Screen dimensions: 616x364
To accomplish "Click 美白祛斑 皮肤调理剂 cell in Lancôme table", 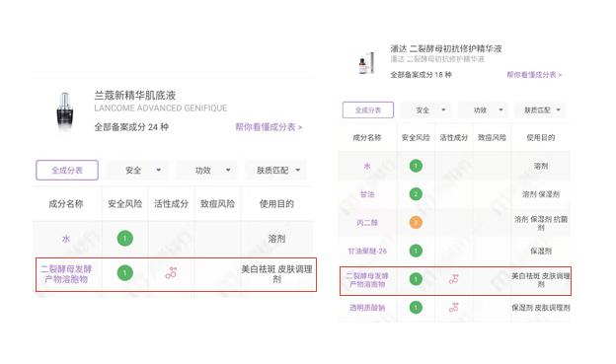I will point(276,274).
